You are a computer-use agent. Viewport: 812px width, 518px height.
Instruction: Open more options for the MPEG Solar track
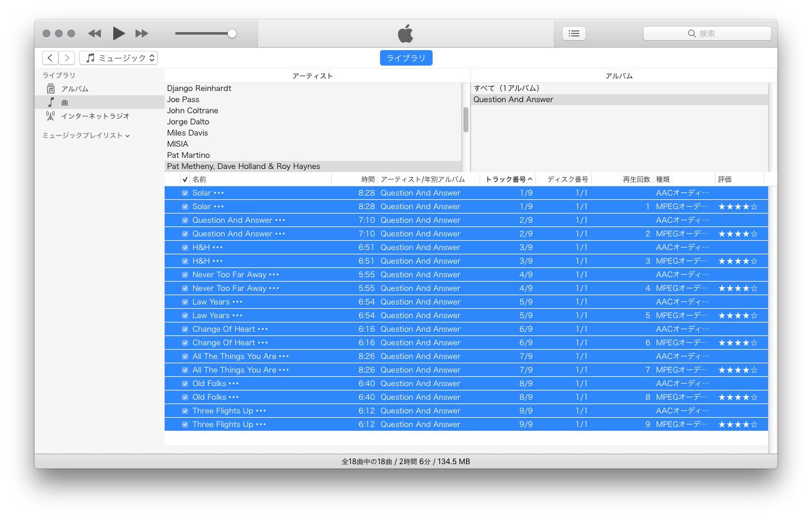218,207
